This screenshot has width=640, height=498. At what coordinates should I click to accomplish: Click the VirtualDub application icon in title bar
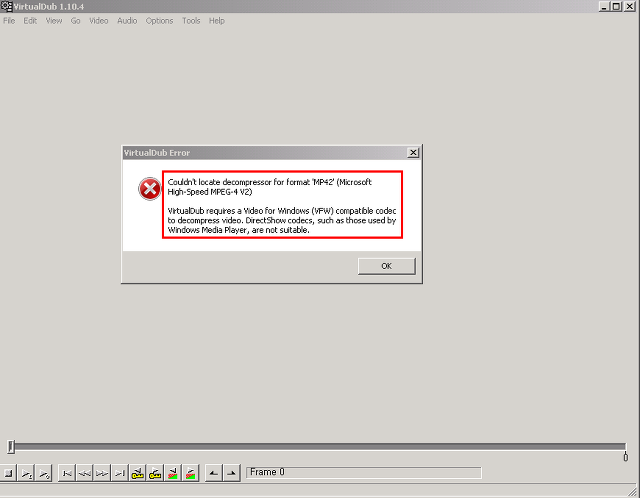(7, 6)
